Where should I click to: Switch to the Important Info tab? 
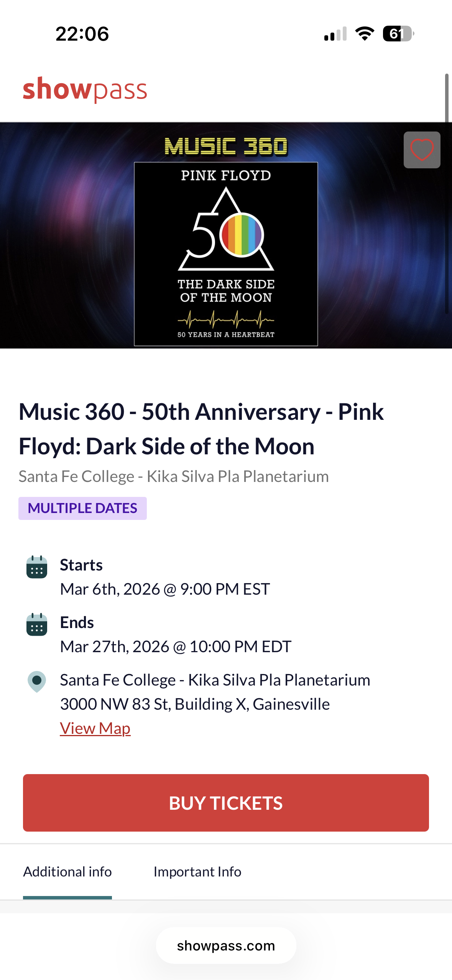197,871
